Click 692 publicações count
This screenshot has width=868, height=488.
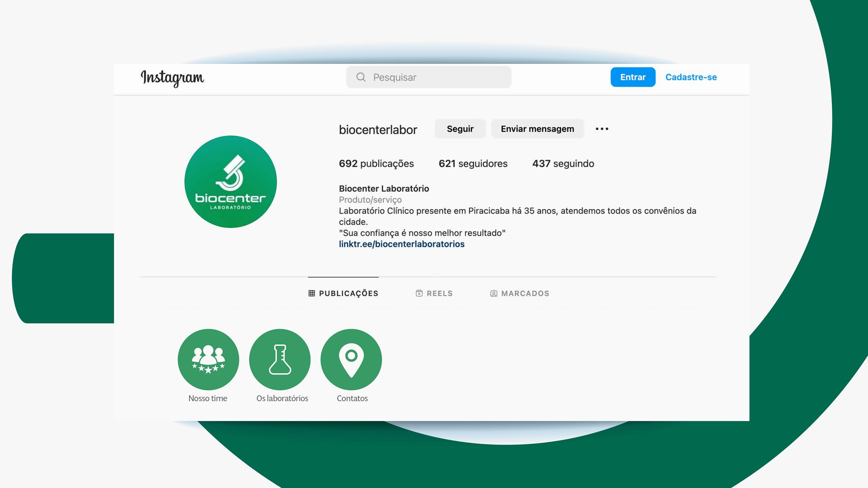(x=376, y=163)
